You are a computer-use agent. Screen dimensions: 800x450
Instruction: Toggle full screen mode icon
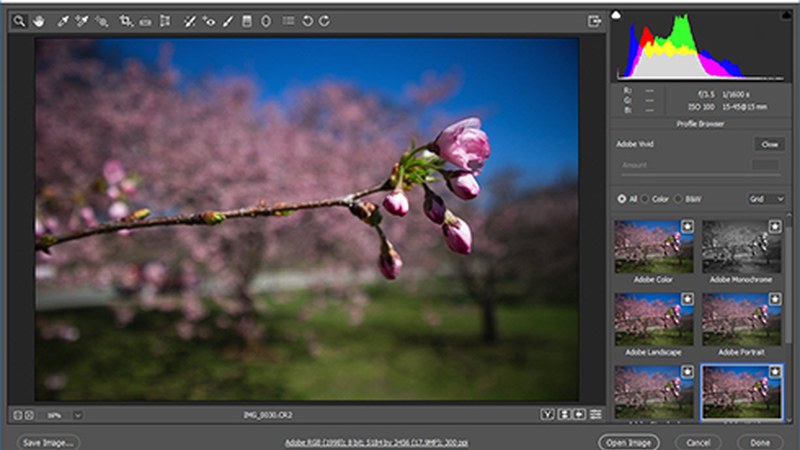pos(595,20)
